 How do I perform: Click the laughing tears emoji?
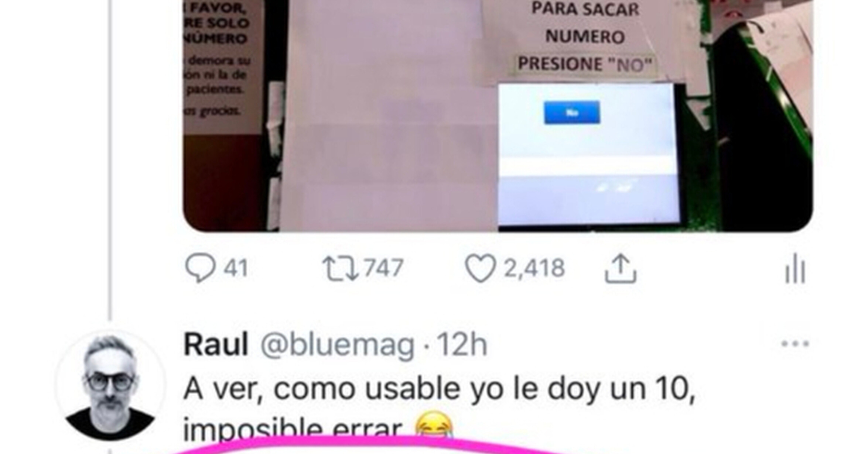pos(434,426)
